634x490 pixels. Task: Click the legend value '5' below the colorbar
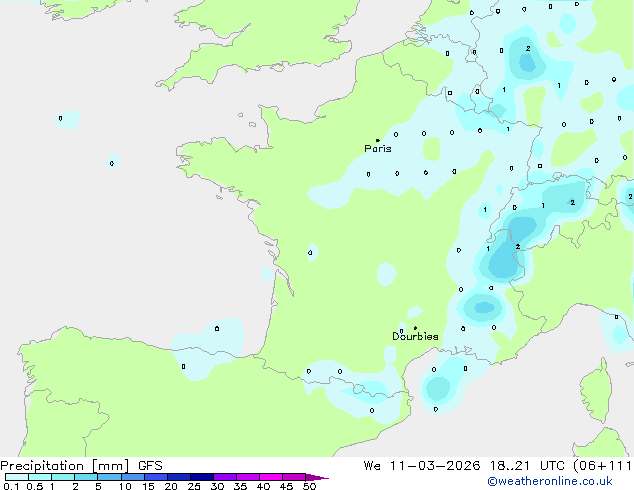[98, 486]
